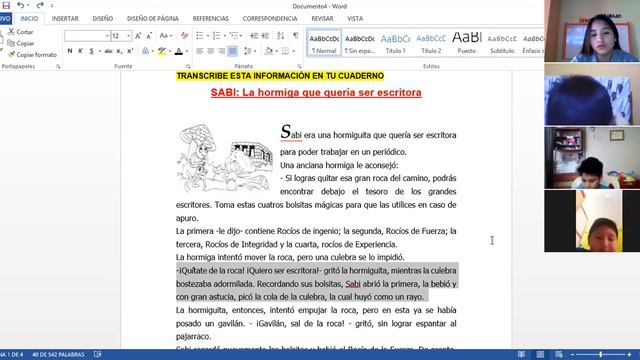This screenshot has width=640, height=360.
Task: Toggle justified text alignment
Action: click(232, 51)
